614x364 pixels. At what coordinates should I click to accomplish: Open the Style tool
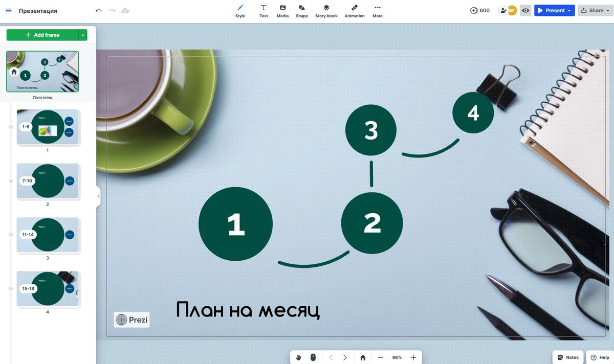click(240, 11)
